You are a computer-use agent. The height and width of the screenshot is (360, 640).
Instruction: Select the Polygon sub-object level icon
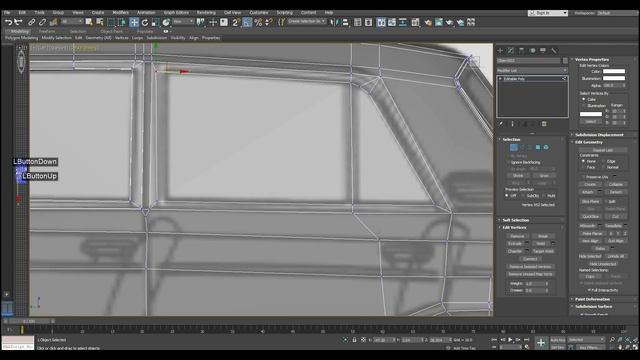(538, 147)
